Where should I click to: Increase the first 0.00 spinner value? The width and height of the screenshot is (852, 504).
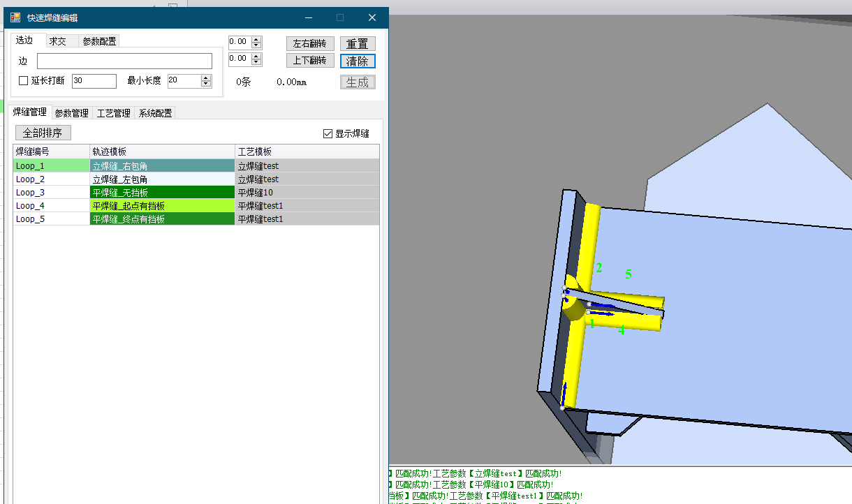pos(256,39)
